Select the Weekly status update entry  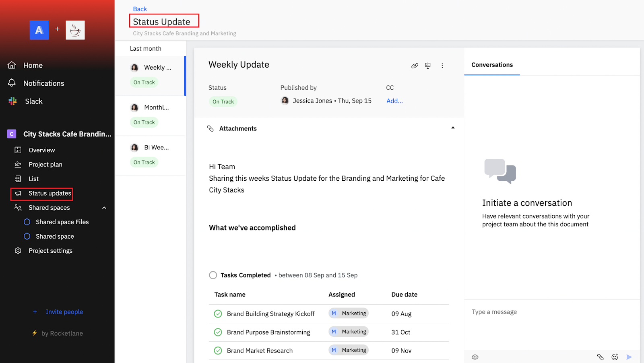[x=151, y=76]
